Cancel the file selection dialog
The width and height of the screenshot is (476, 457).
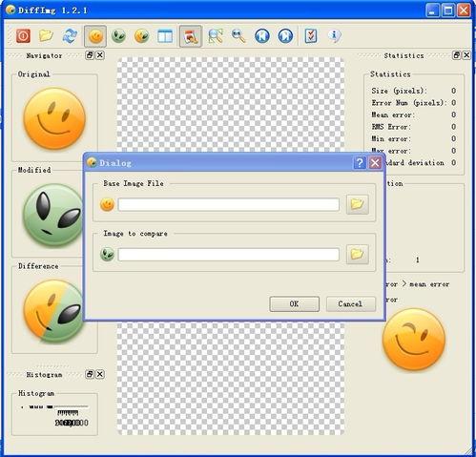click(351, 304)
